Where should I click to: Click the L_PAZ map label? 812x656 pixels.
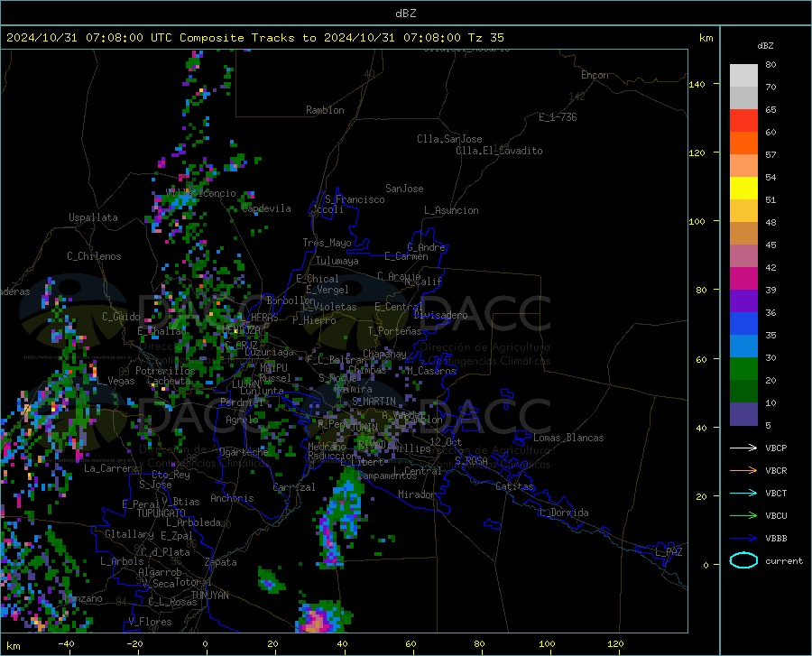669,552
